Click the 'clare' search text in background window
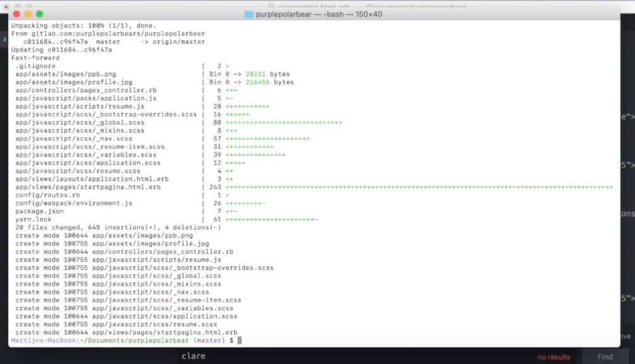635x364 pixels. click(194, 356)
